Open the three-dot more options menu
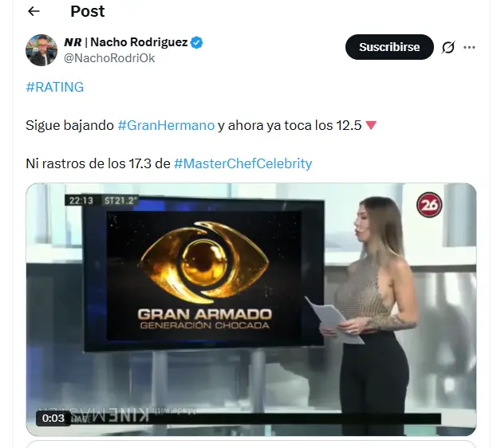This screenshot has width=497, height=448. (469, 47)
